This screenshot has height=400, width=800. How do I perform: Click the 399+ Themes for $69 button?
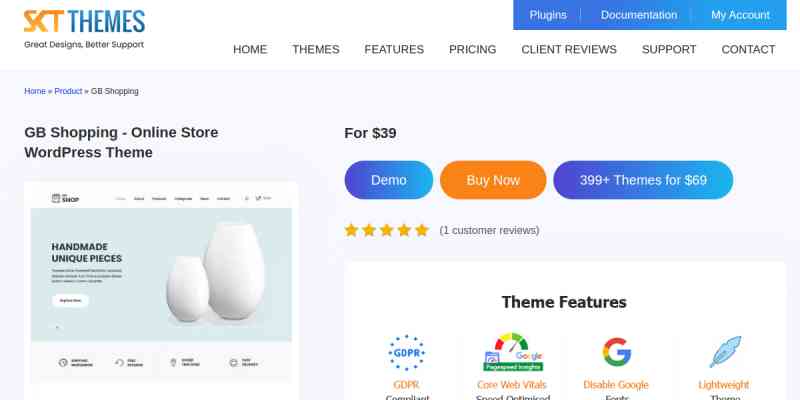643,180
